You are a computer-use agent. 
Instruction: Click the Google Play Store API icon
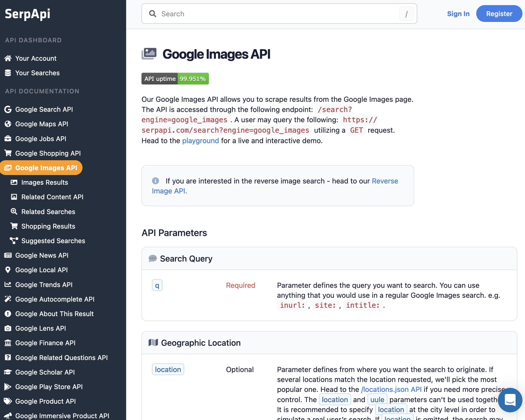[8, 387]
